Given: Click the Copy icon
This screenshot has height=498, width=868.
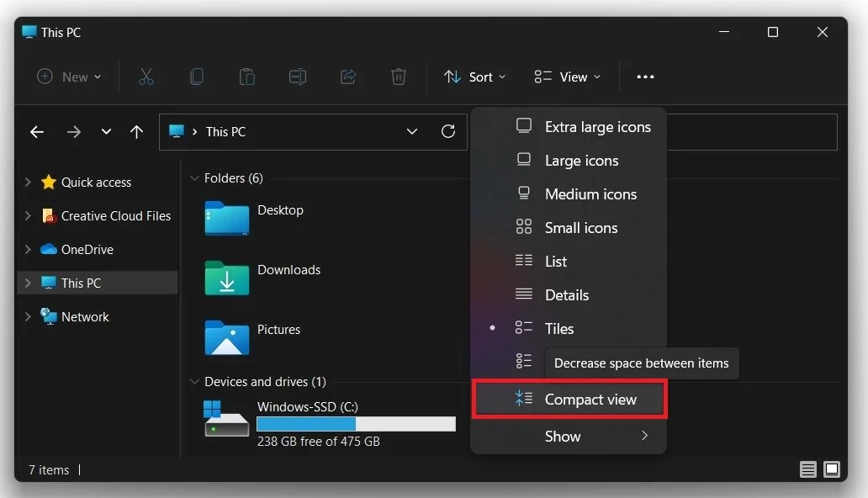Looking at the screenshot, I should [197, 77].
